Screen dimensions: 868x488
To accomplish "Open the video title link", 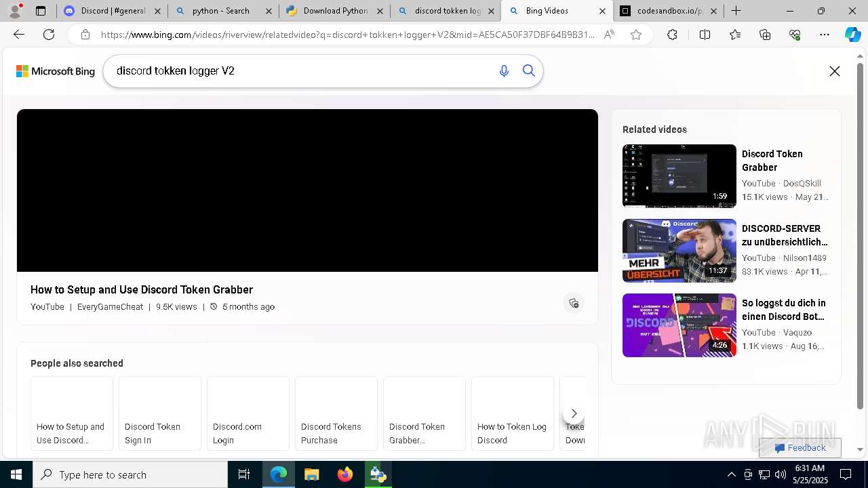I will [x=142, y=289].
